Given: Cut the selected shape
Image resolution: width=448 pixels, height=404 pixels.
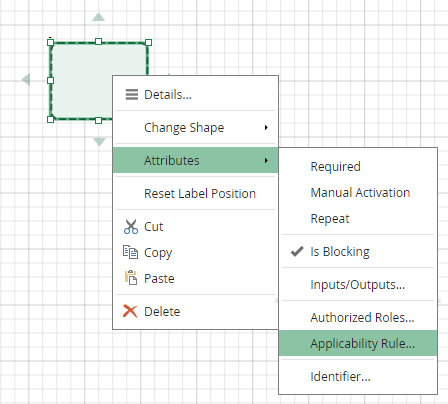Looking at the screenshot, I should coord(195,227).
